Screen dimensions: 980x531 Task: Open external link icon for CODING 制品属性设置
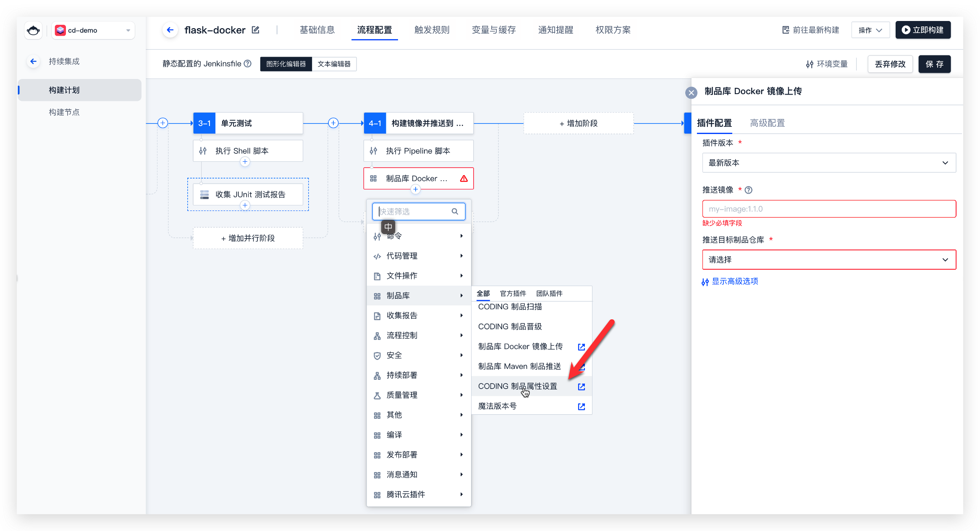coord(582,386)
